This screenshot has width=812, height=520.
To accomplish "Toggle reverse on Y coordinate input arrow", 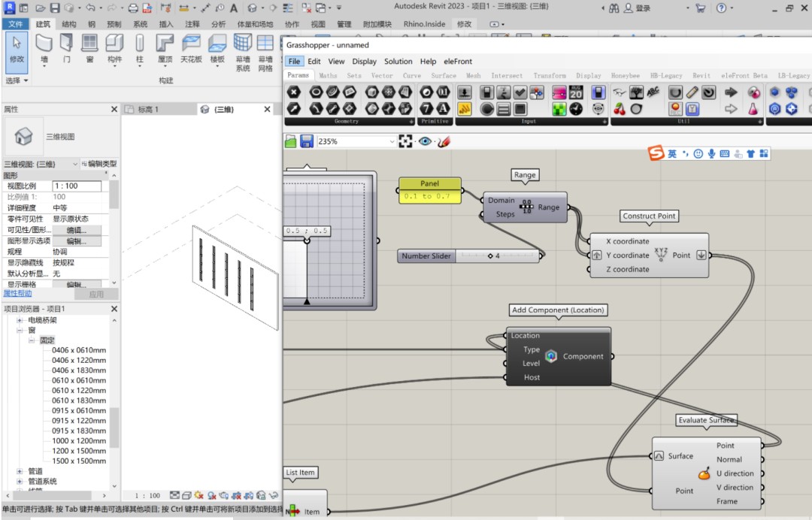I will (596, 255).
